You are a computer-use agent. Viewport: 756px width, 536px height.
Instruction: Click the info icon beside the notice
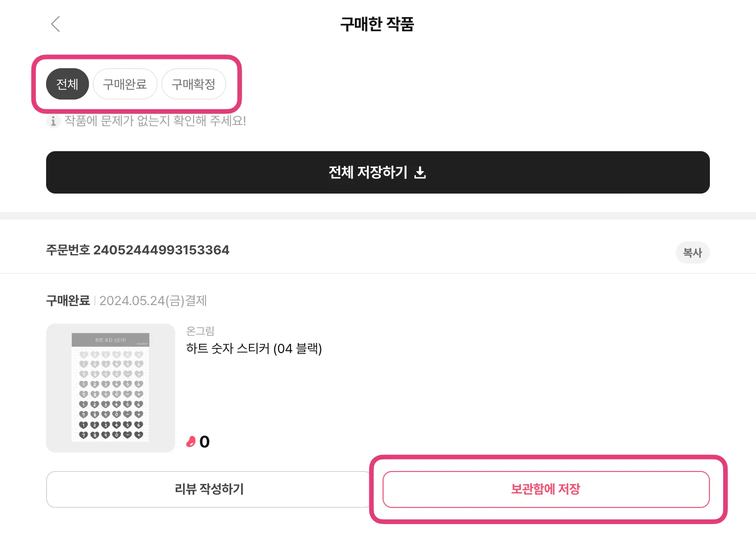pos(53,121)
